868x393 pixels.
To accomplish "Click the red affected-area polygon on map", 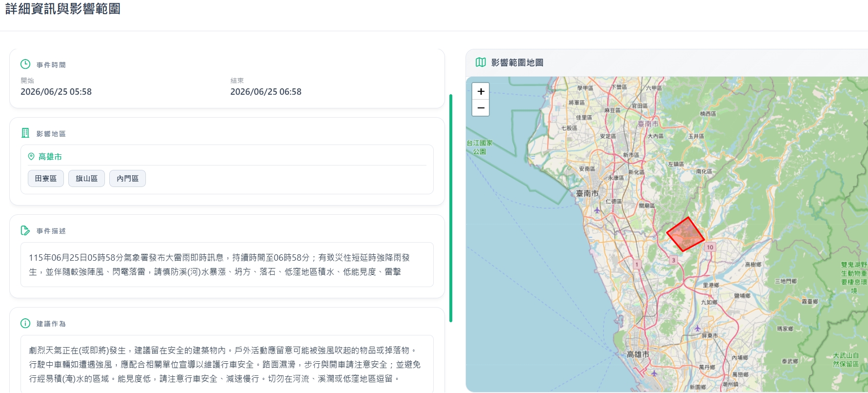I will [686, 235].
